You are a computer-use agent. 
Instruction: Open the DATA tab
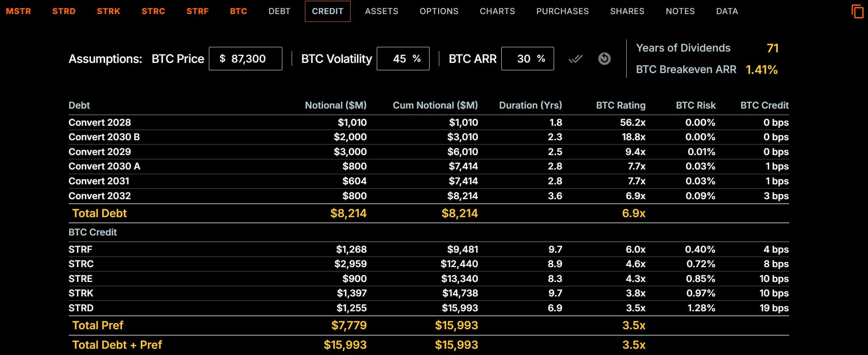727,11
